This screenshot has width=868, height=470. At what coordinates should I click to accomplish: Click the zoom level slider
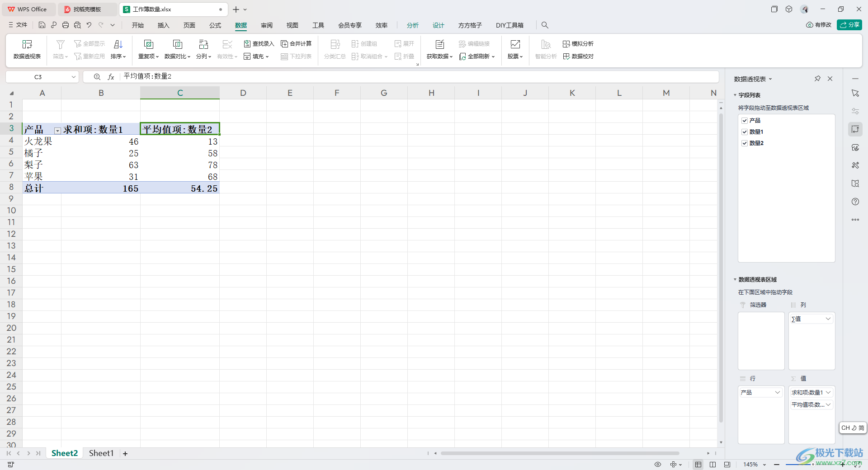pos(814,465)
